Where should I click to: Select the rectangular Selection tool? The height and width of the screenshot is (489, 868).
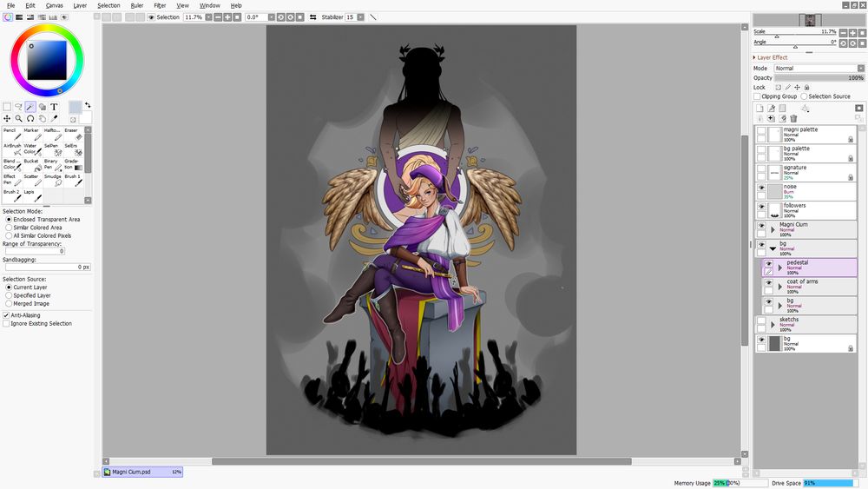pyautogui.click(x=7, y=107)
